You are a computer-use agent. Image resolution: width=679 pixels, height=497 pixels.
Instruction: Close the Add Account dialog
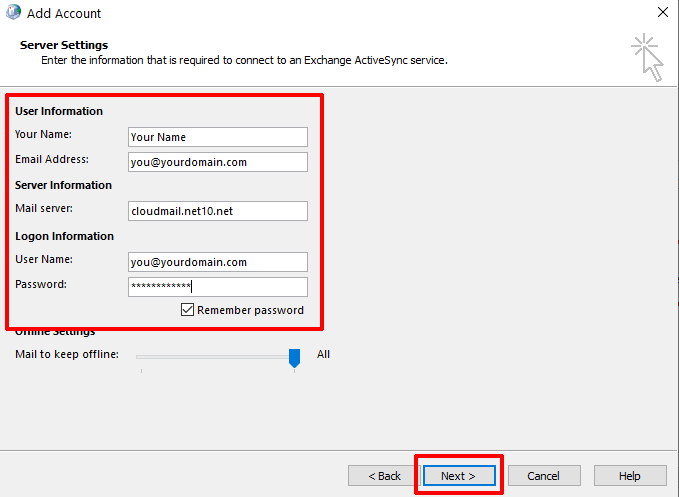pyautogui.click(x=662, y=13)
